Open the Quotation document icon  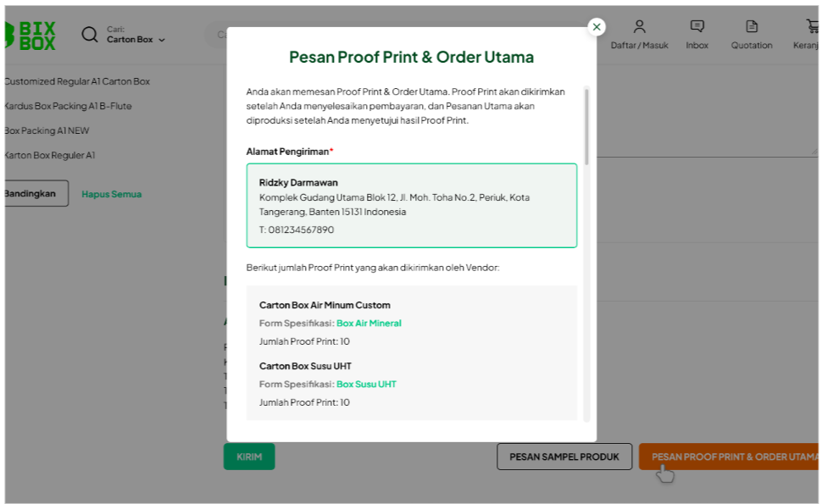coord(752,27)
